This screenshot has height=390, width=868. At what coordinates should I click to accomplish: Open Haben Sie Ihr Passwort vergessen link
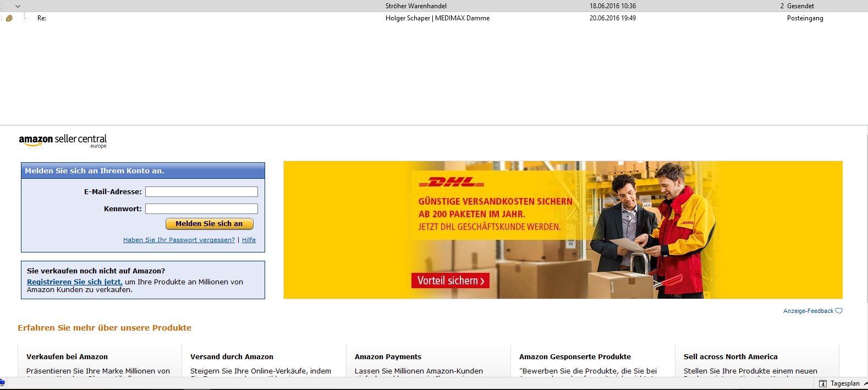pyautogui.click(x=179, y=240)
